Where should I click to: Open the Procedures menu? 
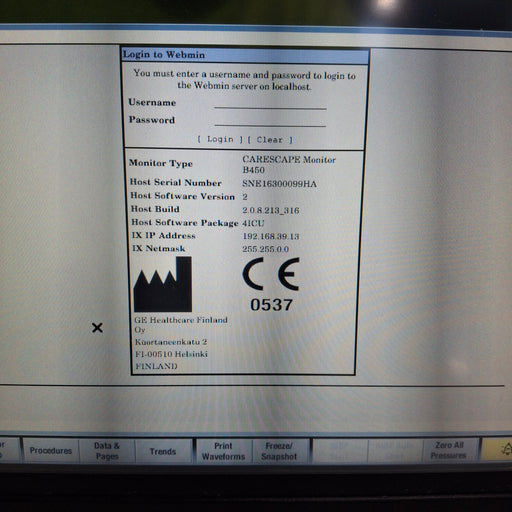coord(51,451)
